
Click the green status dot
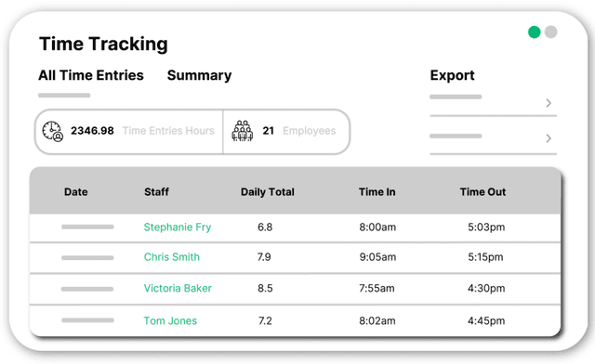535,32
